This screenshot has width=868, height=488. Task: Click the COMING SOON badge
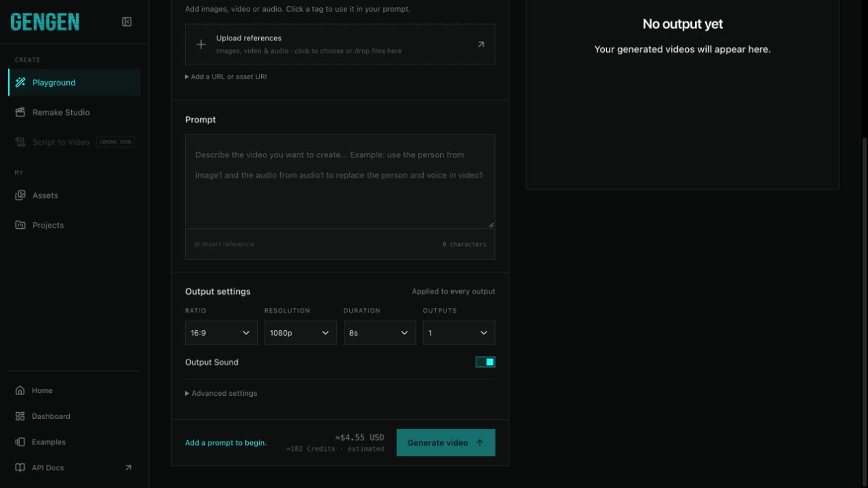[x=116, y=142]
